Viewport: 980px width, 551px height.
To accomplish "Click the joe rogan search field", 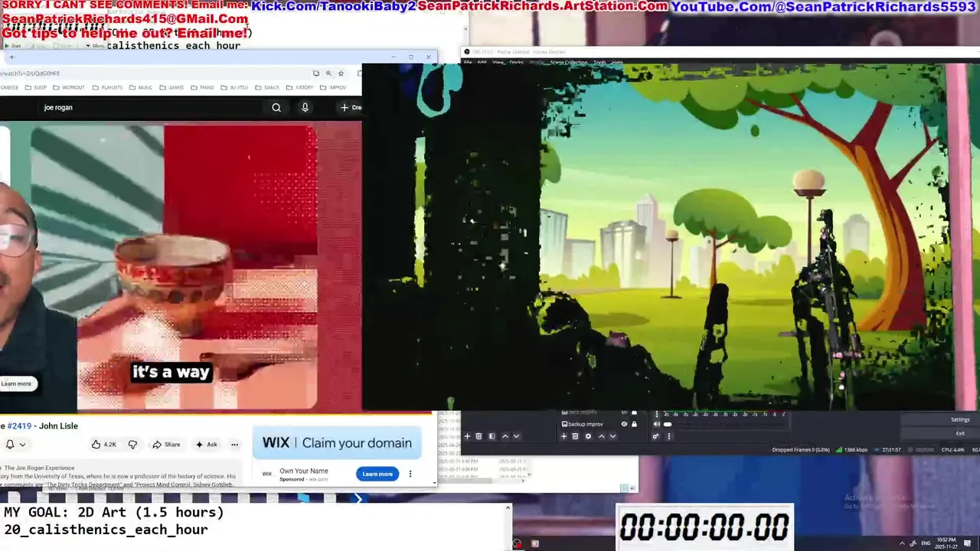I will coord(149,108).
